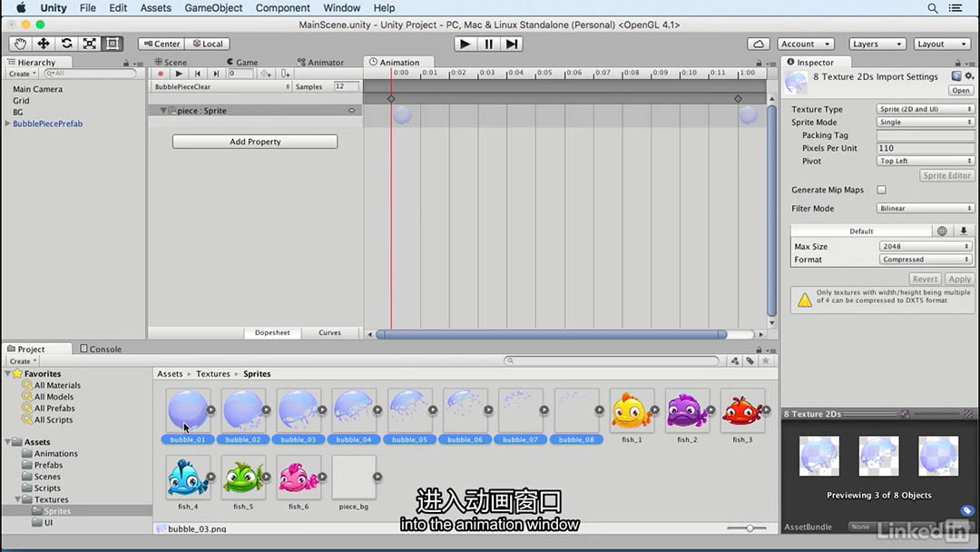Toggle Center pivot mode

pyautogui.click(x=162, y=44)
